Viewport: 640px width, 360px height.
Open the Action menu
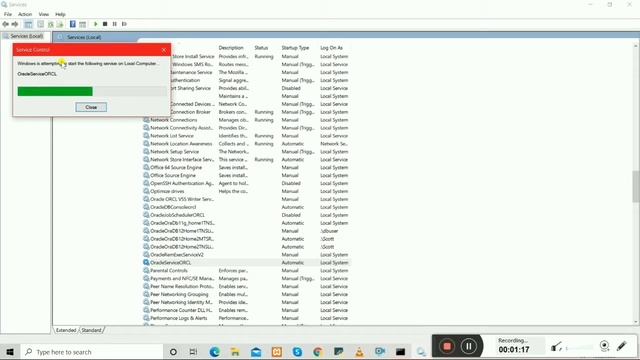(x=25, y=14)
